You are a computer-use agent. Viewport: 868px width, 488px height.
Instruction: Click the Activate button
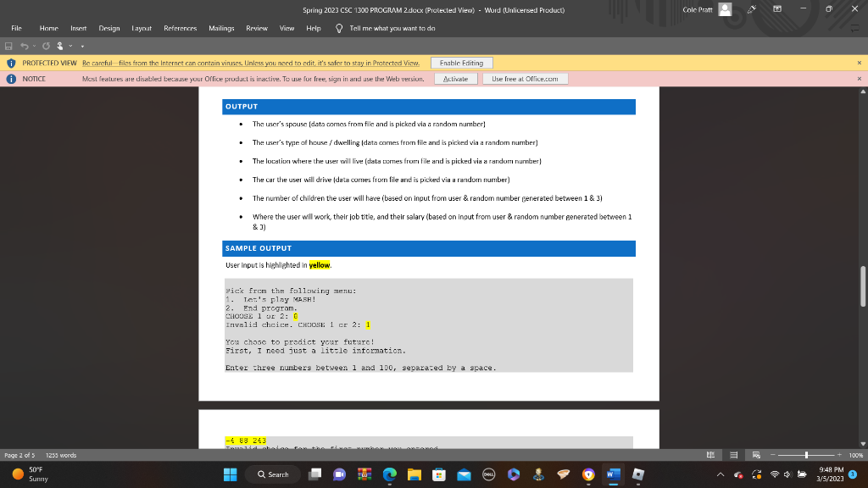pos(455,79)
